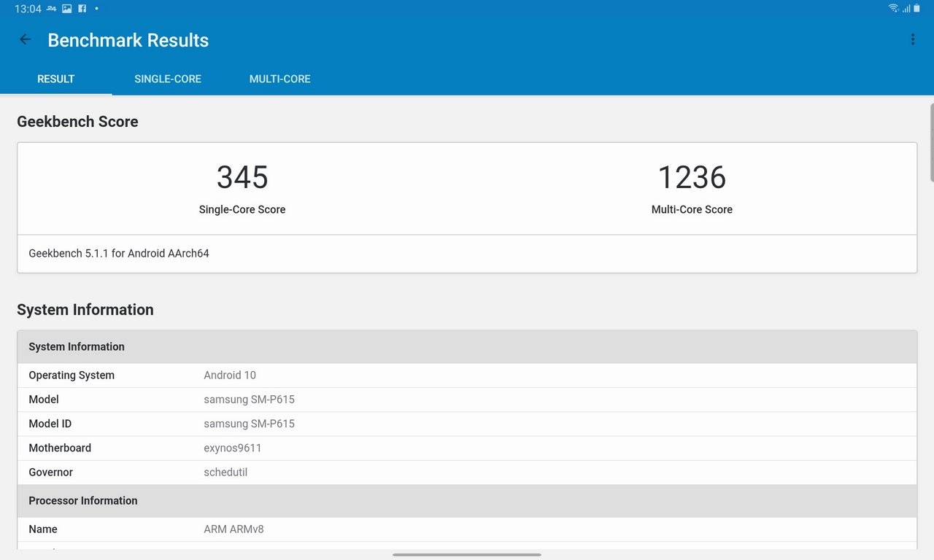Tap the 13:04 clock in status bar
Viewport: 934px width, 560px height.
[x=28, y=9]
